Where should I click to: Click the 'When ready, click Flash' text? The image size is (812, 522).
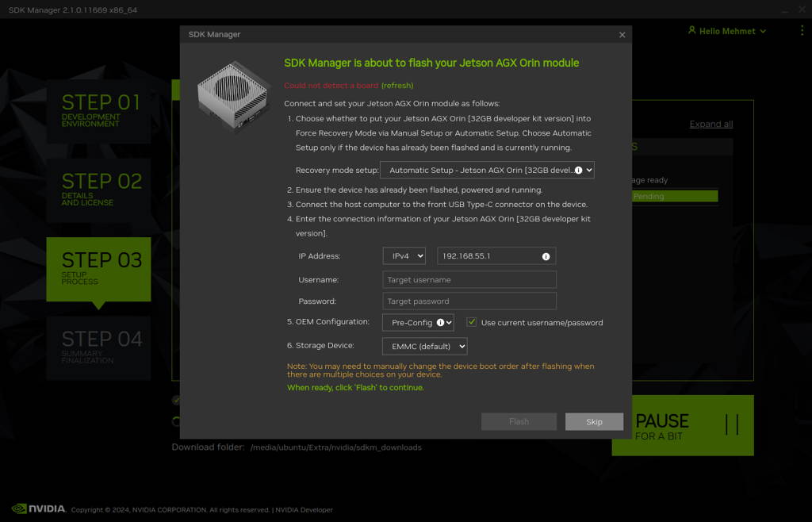[355, 387]
